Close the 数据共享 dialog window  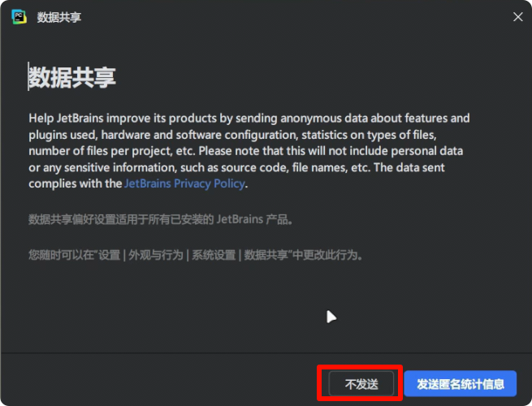tap(517, 17)
